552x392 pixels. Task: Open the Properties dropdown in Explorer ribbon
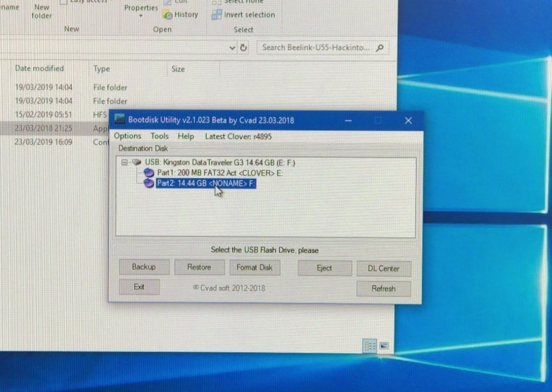(x=141, y=10)
